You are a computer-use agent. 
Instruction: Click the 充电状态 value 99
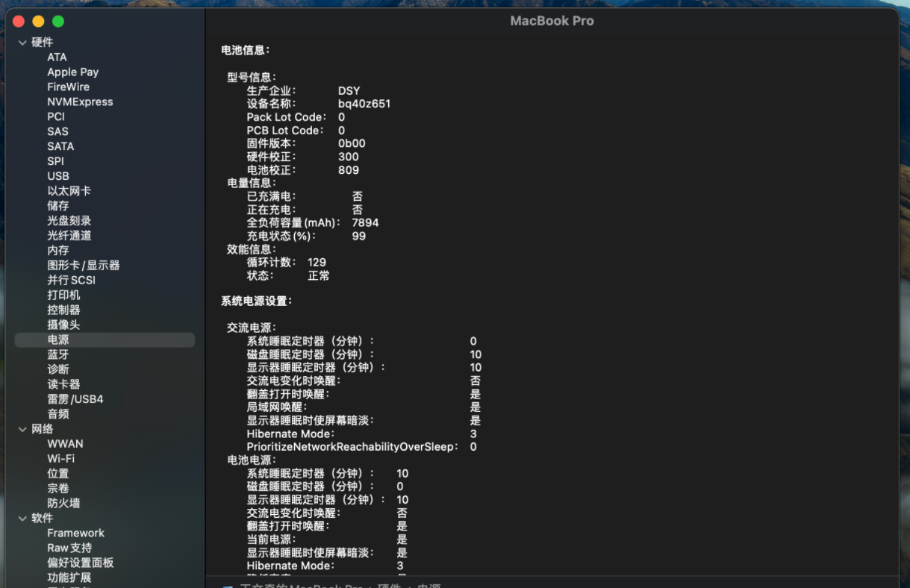coord(358,236)
